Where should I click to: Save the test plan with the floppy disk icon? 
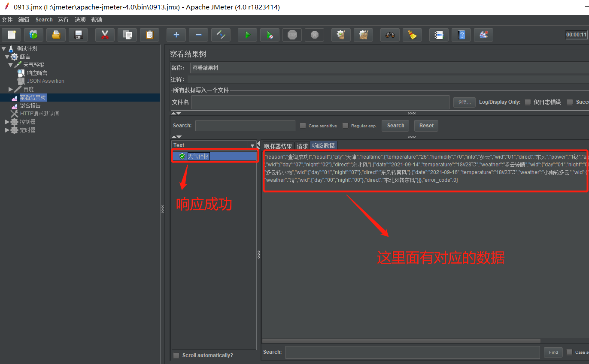79,35
